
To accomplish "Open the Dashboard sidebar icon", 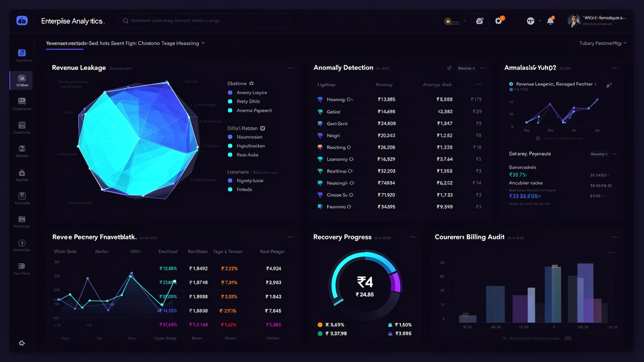I will 22,53.
